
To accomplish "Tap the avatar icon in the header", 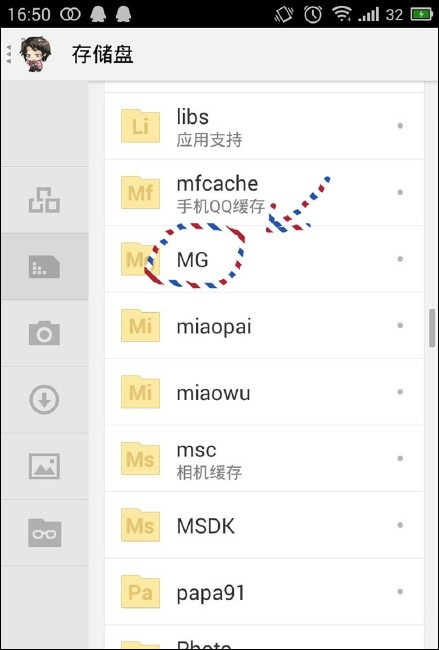I will coord(36,54).
